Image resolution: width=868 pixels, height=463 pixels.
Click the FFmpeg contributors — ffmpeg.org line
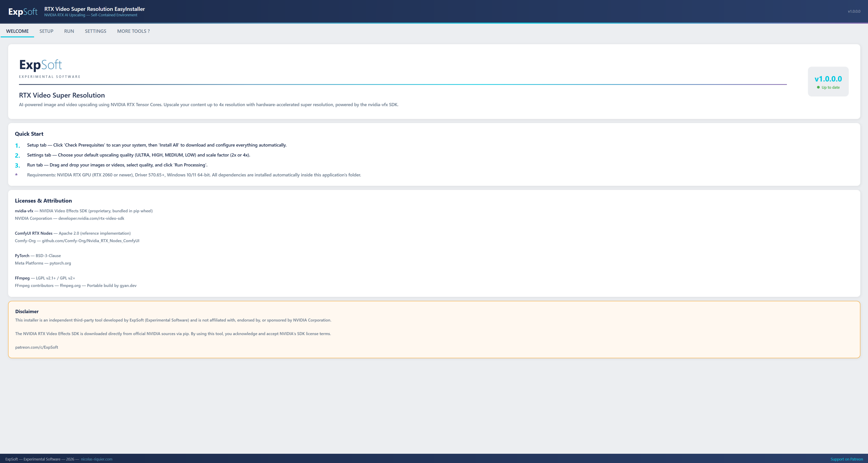[x=76, y=285]
